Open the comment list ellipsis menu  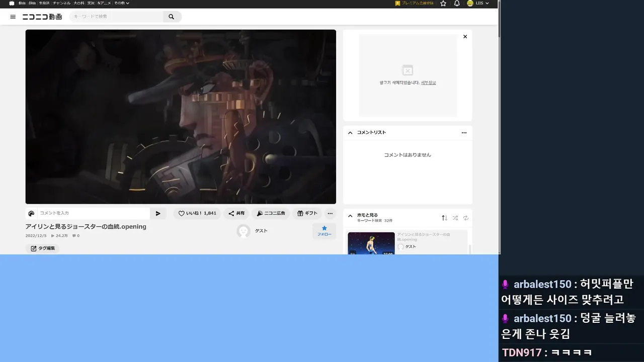(x=464, y=133)
